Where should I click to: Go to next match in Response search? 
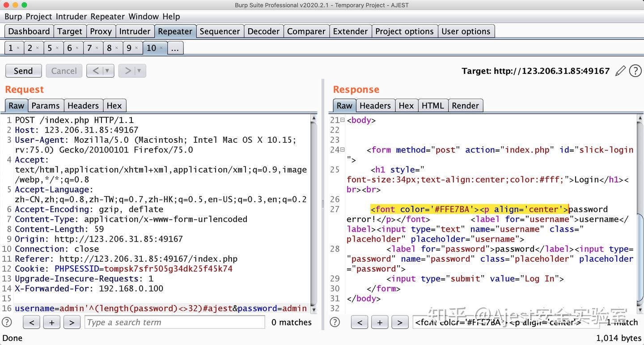[x=400, y=322]
